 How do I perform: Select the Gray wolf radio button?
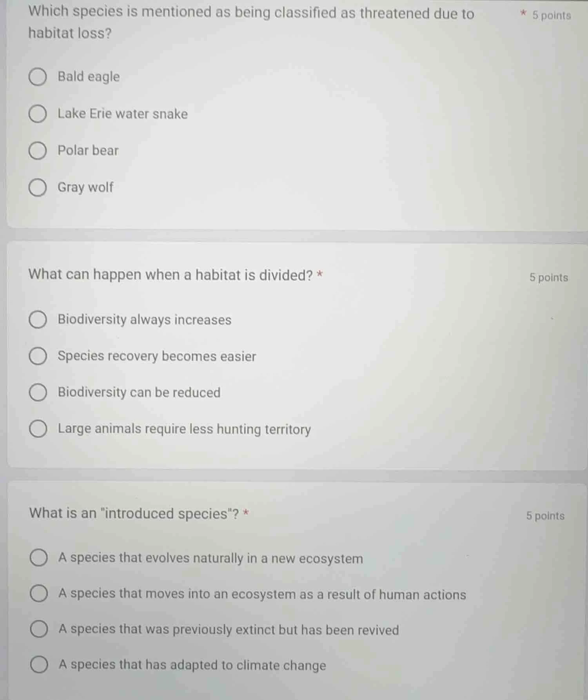38,188
